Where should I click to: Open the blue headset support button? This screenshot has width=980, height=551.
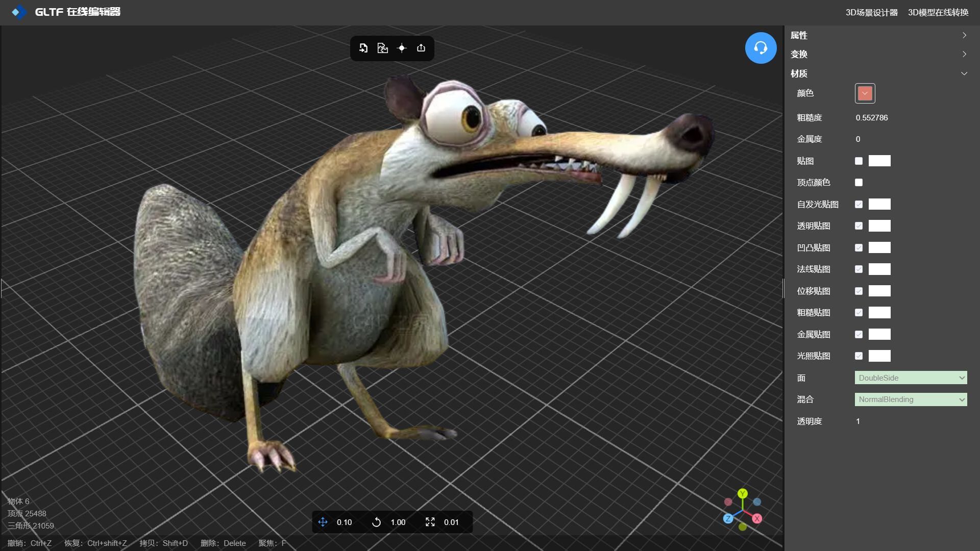coord(761,48)
